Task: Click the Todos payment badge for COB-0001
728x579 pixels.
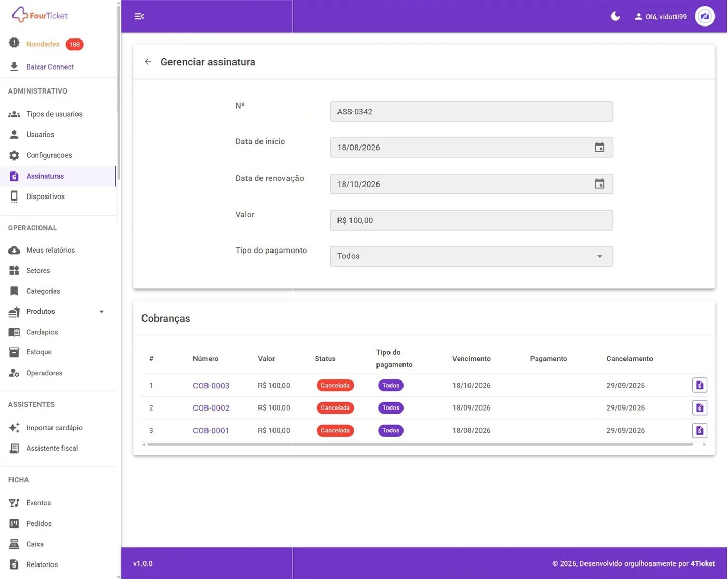Action: point(391,430)
